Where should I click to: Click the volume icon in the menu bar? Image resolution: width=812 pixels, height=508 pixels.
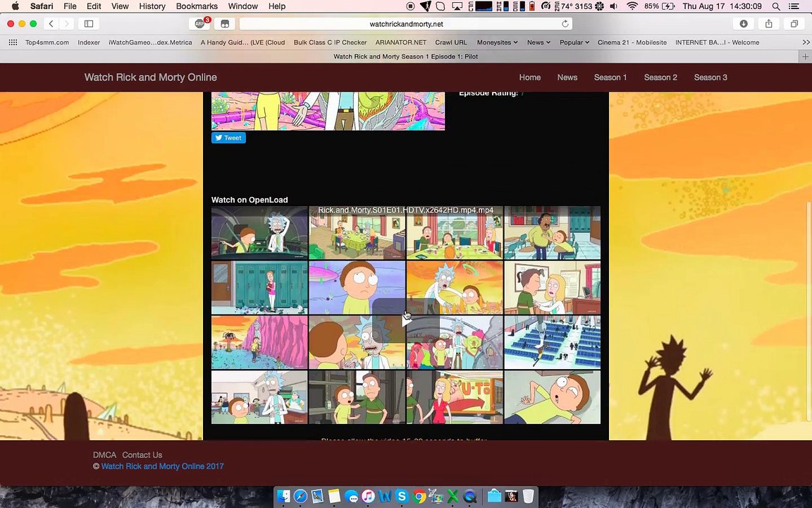point(614,6)
